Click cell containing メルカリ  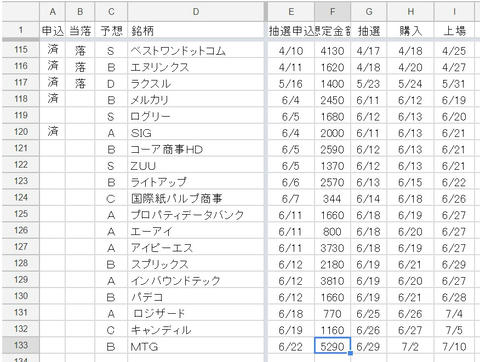[x=196, y=99]
